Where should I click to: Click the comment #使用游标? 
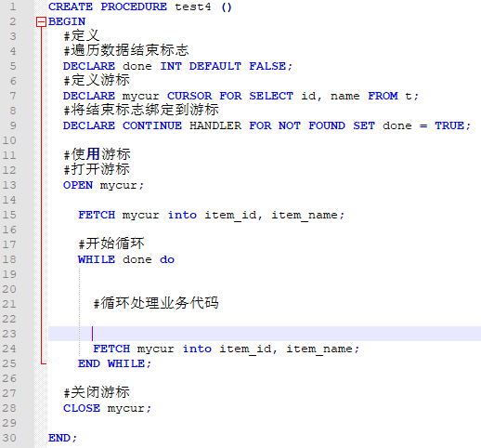[97, 154]
